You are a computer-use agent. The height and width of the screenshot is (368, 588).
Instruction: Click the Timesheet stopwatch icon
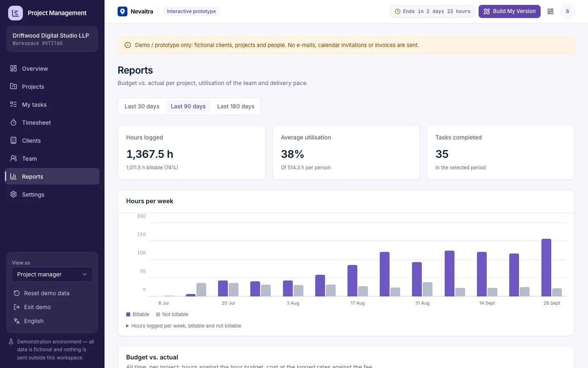(13, 122)
